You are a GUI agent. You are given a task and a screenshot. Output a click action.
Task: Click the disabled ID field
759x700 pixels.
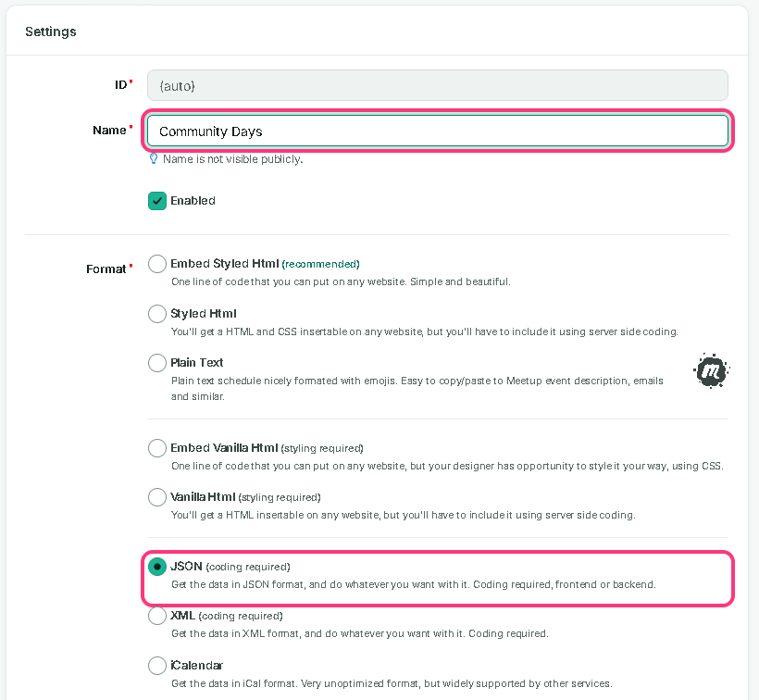click(x=438, y=85)
